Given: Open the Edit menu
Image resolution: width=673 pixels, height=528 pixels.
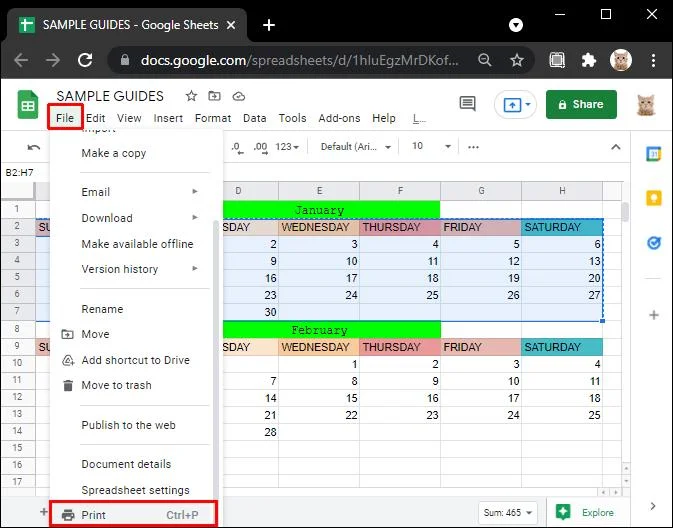Looking at the screenshot, I should [x=95, y=118].
